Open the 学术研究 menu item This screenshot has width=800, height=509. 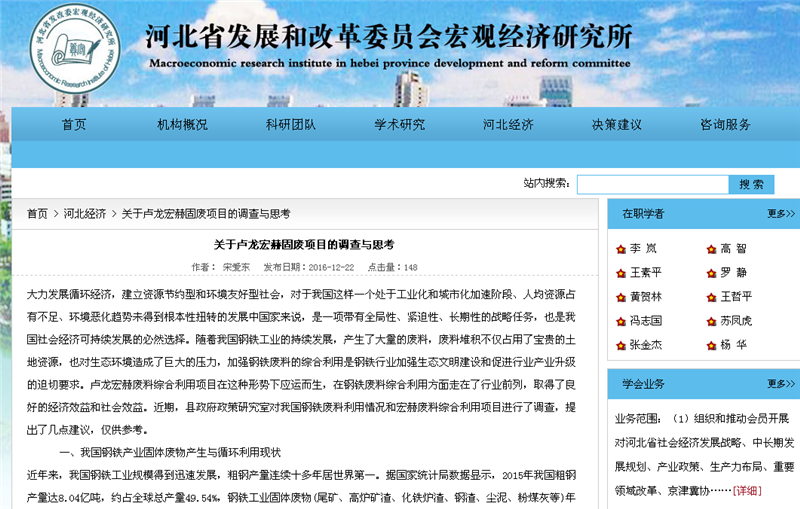pyautogui.click(x=399, y=124)
